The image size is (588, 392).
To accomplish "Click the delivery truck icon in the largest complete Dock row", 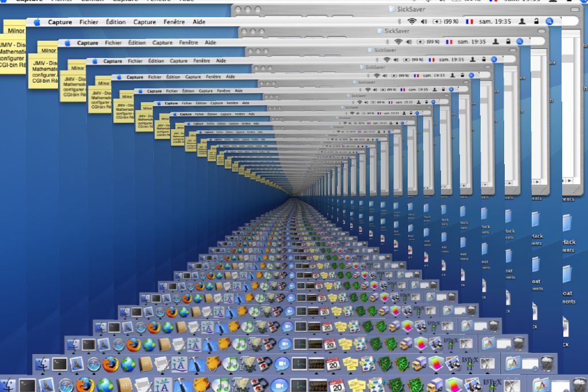I will click(x=419, y=364).
